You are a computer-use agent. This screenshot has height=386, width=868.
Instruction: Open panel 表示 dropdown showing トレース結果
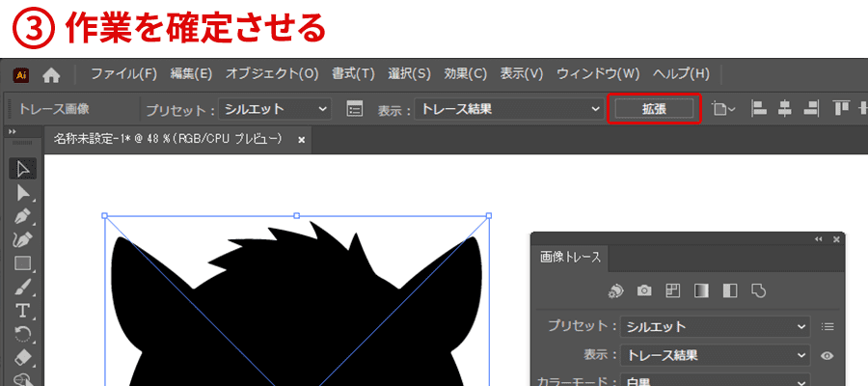(x=716, y=355)
